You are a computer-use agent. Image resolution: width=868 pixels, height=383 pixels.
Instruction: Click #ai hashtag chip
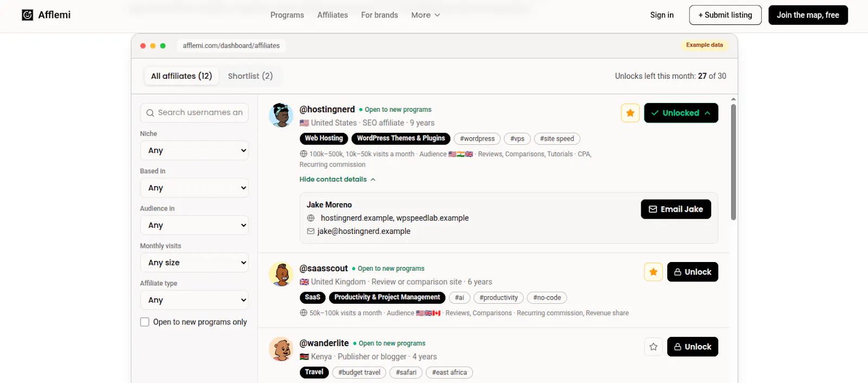pos(459,298)
